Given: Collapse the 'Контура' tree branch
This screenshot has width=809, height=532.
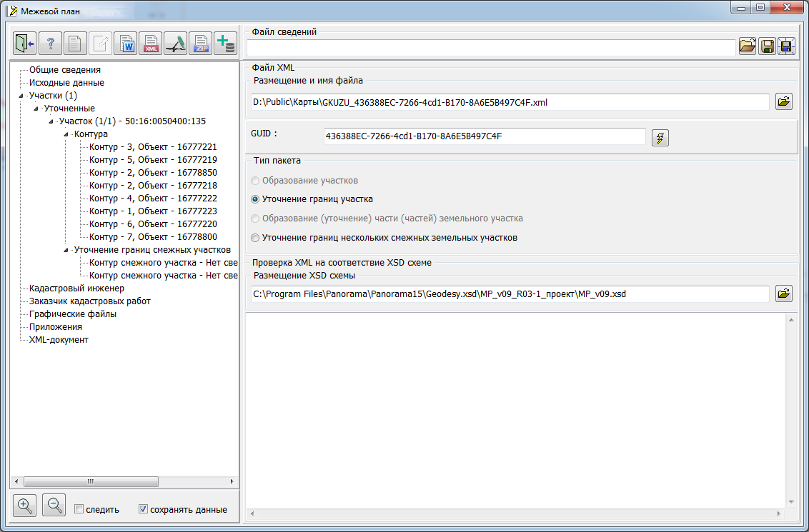Looking at the screenshot, I should [x=66, y=134].
